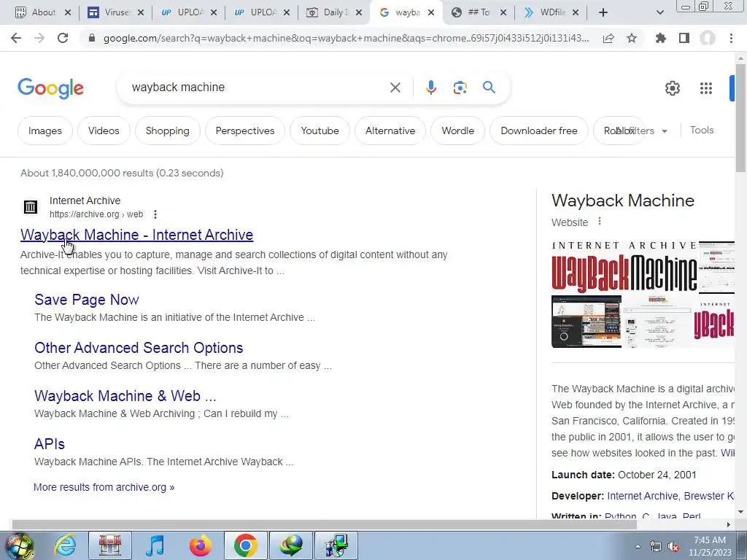The image size is (747, 560).
Task: Open the extensions puzzle icon
Action: (x=660, y=38)
